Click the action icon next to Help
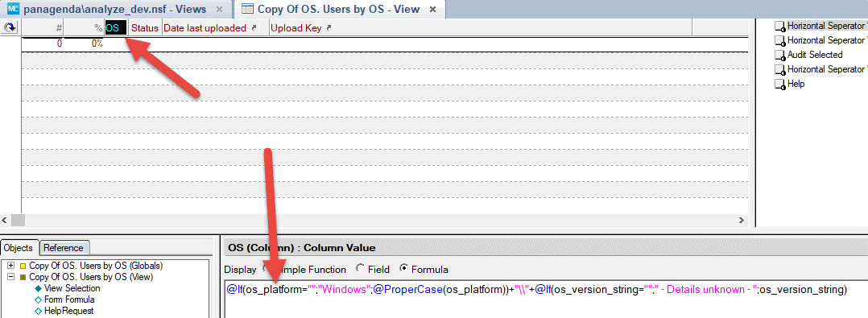Viewport: 868px width, 318px height. (779, 85)
